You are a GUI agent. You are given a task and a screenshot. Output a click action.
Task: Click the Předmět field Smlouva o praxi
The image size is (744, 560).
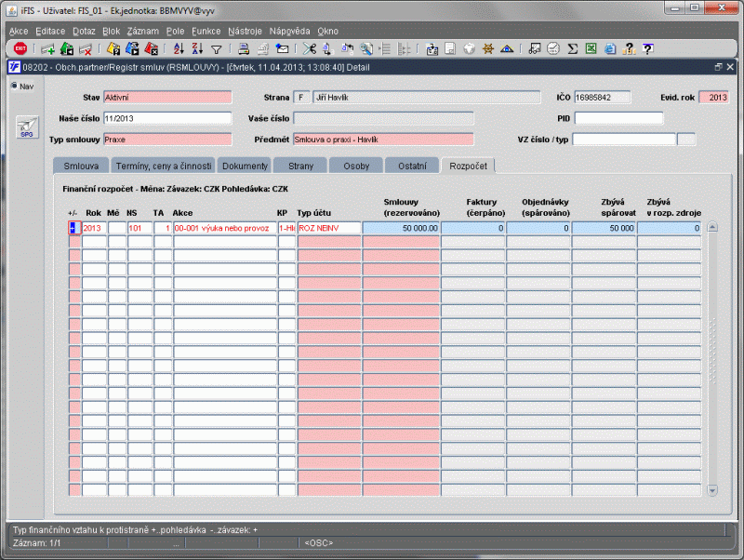tap(383, 140)
